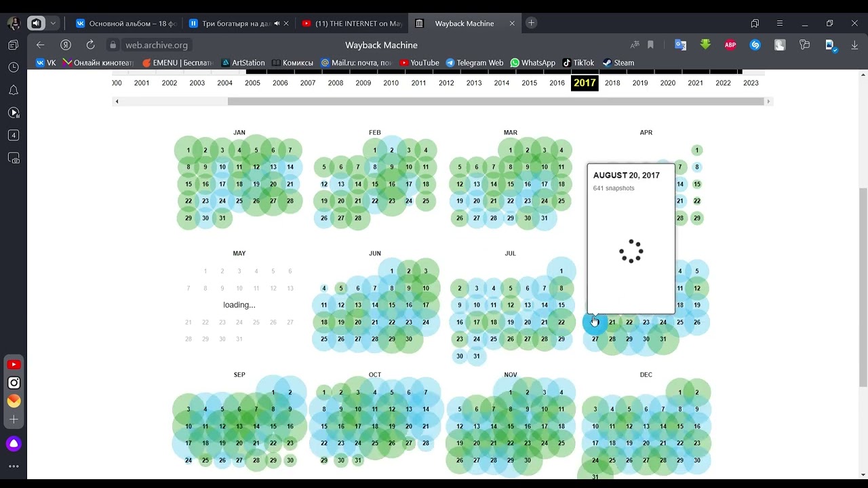
Task: Click timeline scroll left arrow
Action: click(x=117, y=102)
